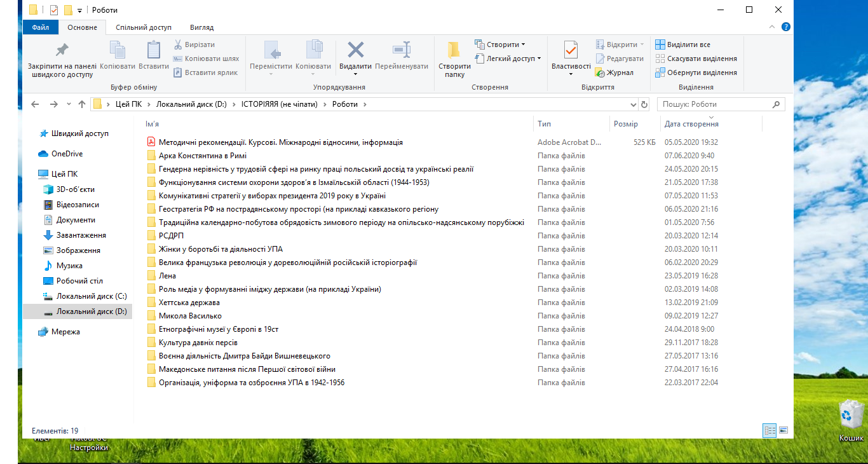Delete item using the Видалити X icon
Image resolution: width=868 pixels, height=464 pixels.
click(x=355, y=50)
